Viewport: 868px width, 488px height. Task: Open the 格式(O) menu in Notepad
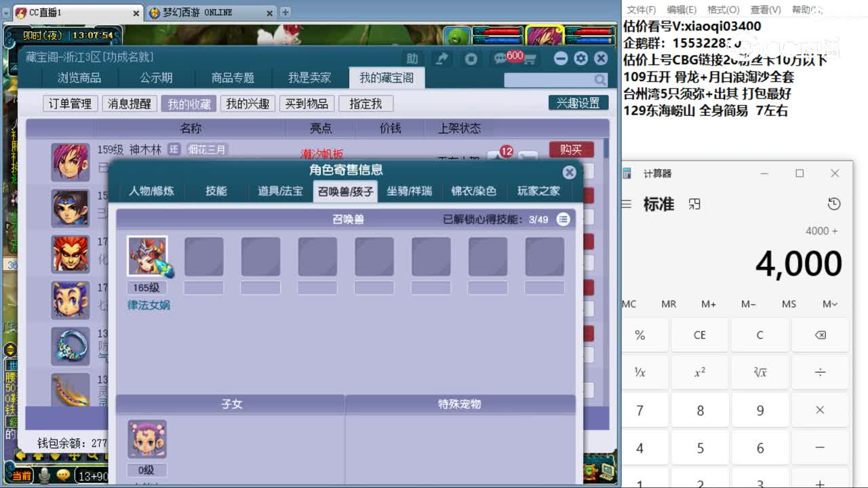click(x=723, y=9)
